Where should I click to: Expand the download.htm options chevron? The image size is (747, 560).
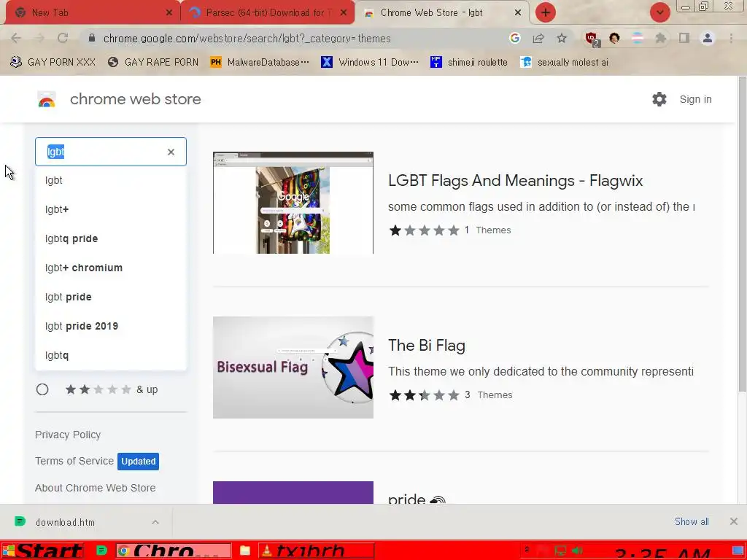click(155, 522)
